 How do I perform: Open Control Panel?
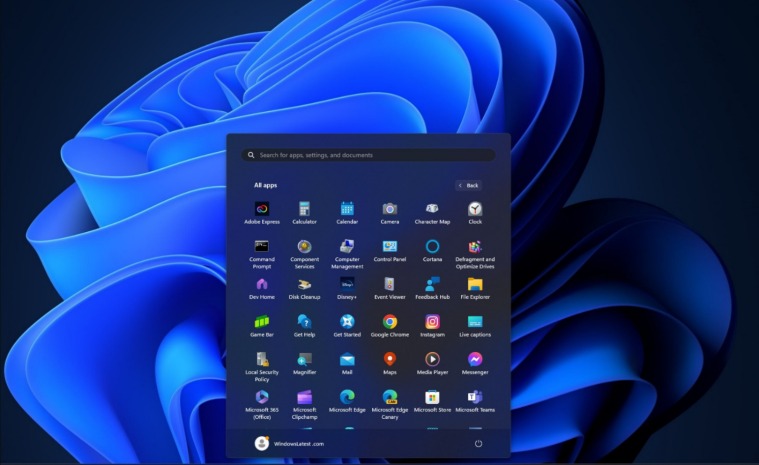[390, 246]
